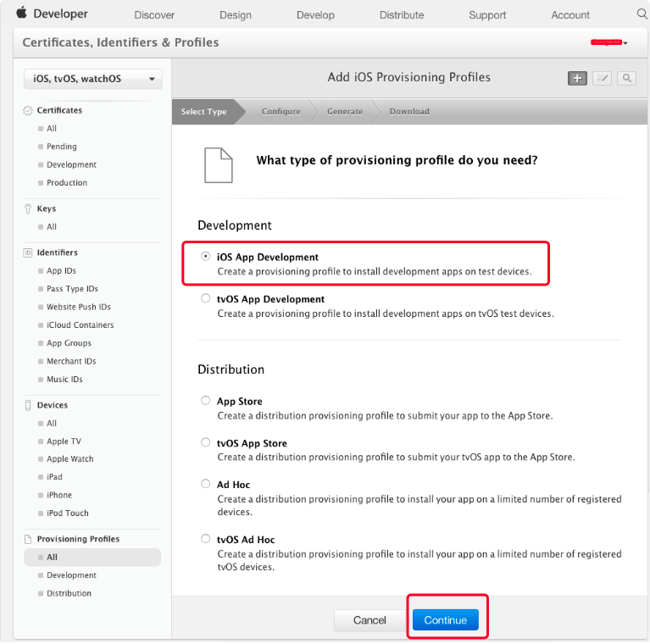Screen dimensions: 650x644
Task: Open All under Devices
Action: click(52, 424)
